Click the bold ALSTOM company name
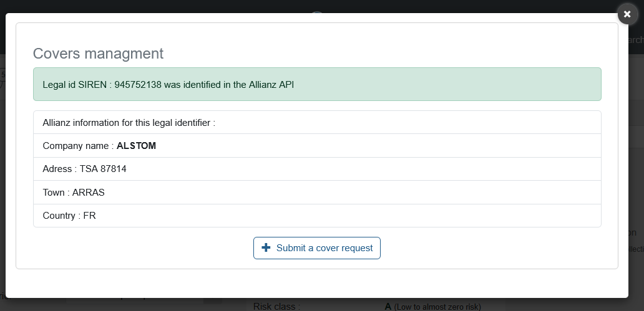Image resolution: width=644 pixels, height=311 pixels. point(136,146)
